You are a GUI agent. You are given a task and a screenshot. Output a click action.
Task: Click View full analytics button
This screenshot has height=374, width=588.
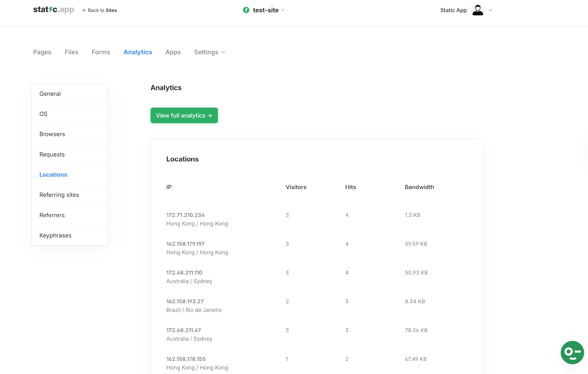[184, 115]
